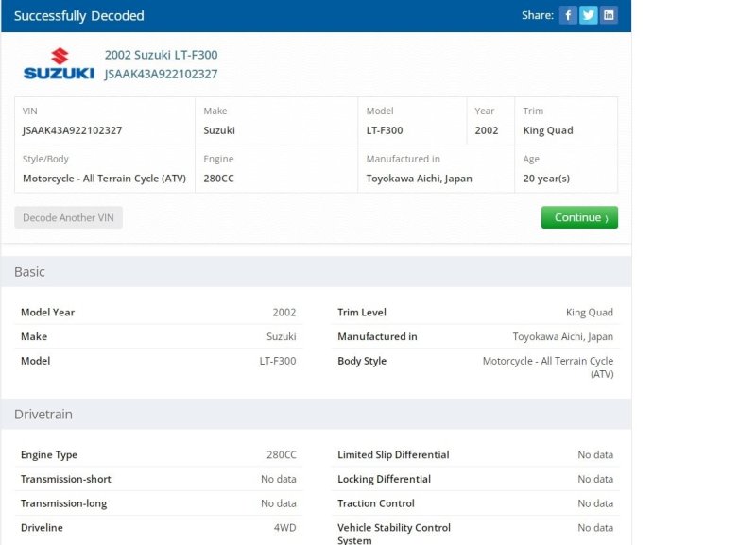
Task: Select the Driveline 4WD row
Action: tap(158, 528)
